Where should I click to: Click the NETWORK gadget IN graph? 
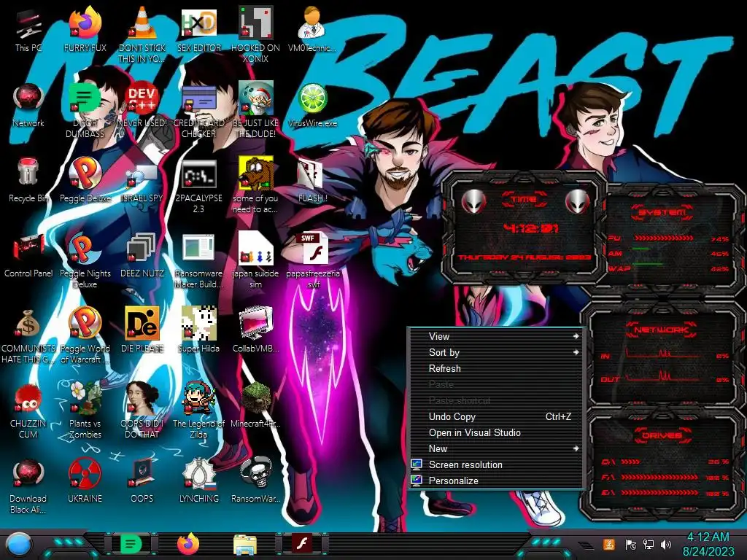click(662, 353)
